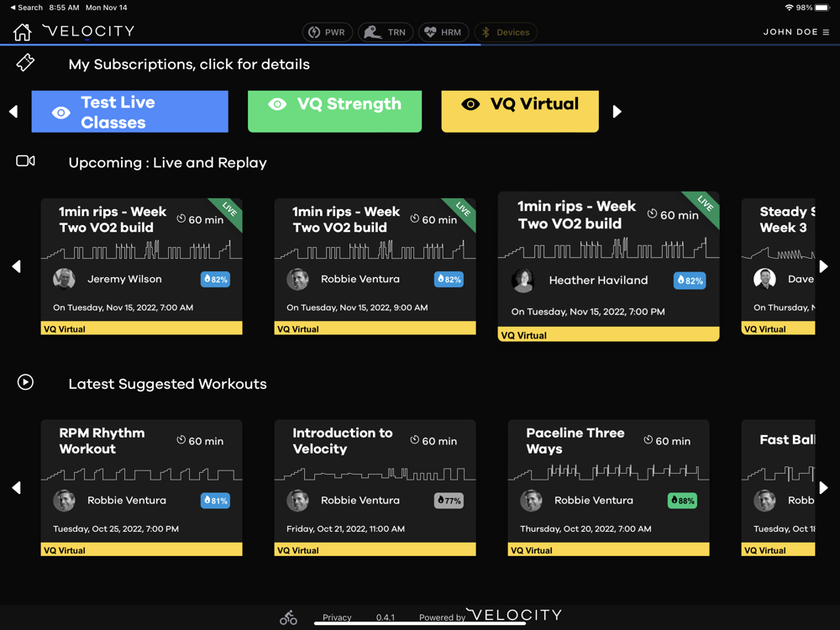The height and width of the screenshot is (630, 840).
Task: Click the video camera icon beside Upcoming
Action: (25, 160)
